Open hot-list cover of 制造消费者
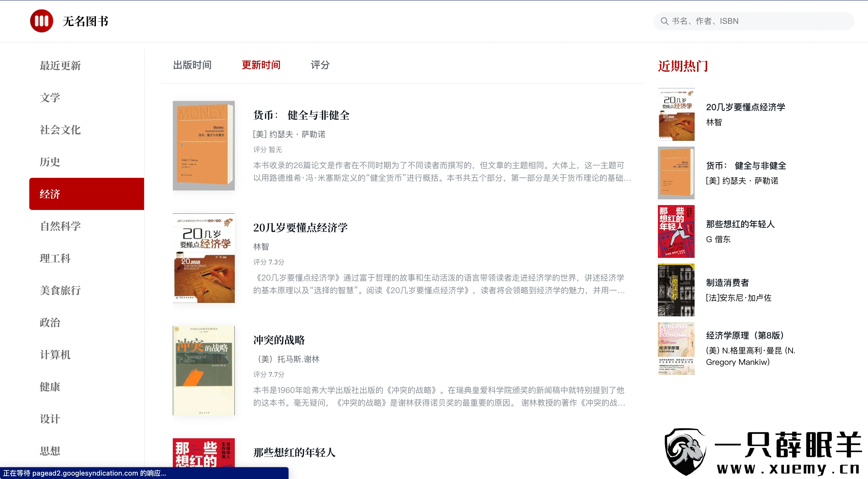Image resolution: width=868 pixels, height=479 pixels. 676,290
